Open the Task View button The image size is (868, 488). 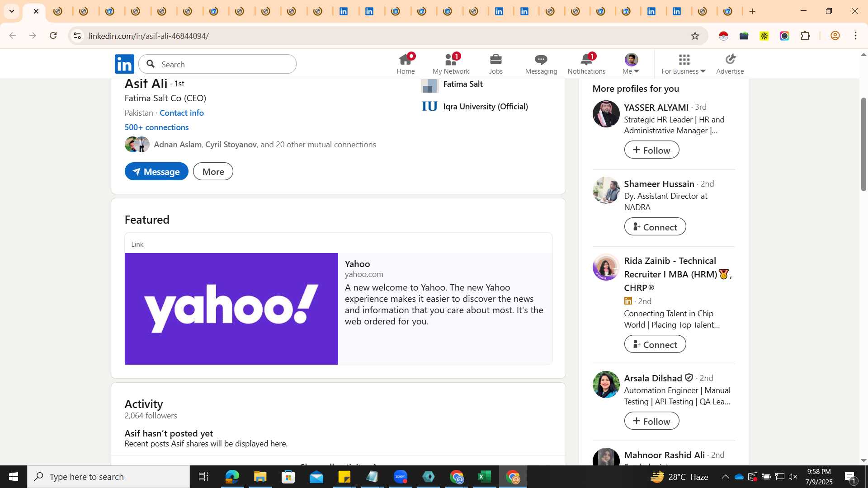(x=203, y=477)
